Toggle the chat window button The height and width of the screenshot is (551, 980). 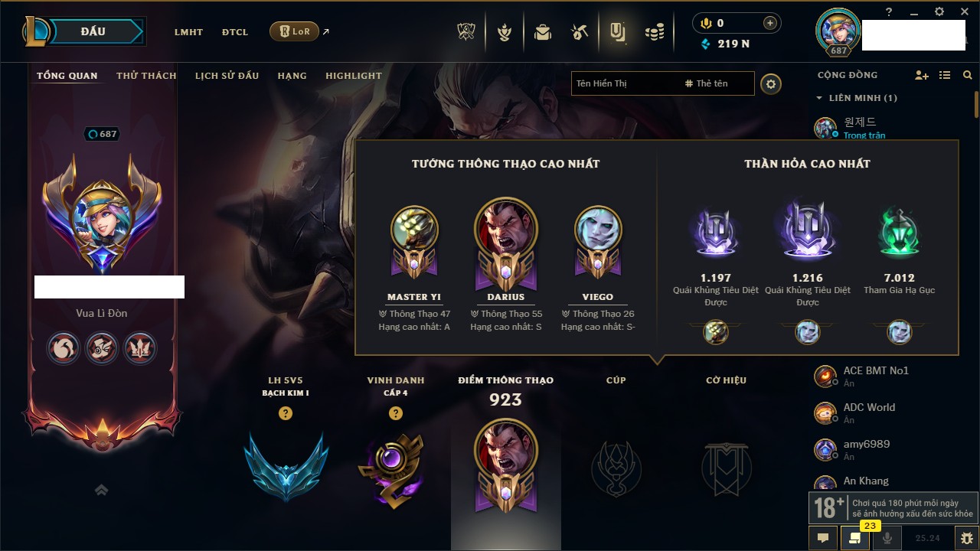pyautogui.click(x=823, y=538)
